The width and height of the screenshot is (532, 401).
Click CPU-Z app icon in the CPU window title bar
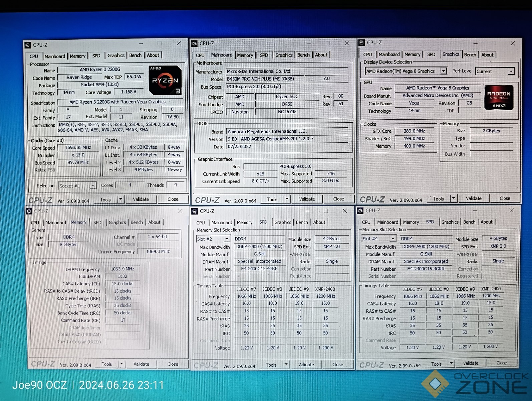pyautogui.click(x=28, y=45)
